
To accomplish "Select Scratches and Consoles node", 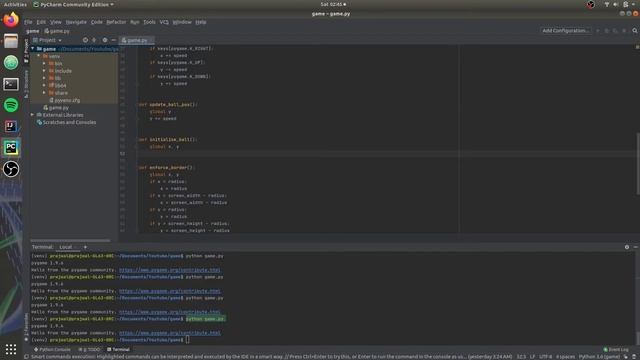I will [x=67, y=122].
